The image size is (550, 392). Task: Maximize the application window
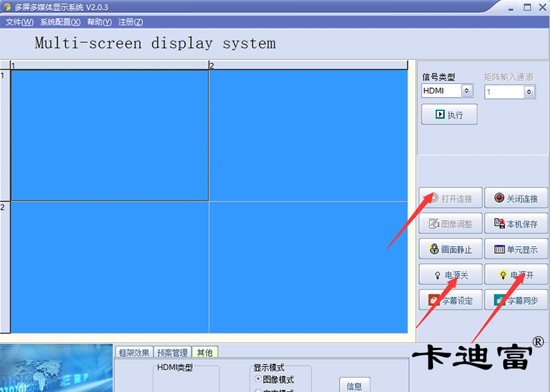coord(527,7)
